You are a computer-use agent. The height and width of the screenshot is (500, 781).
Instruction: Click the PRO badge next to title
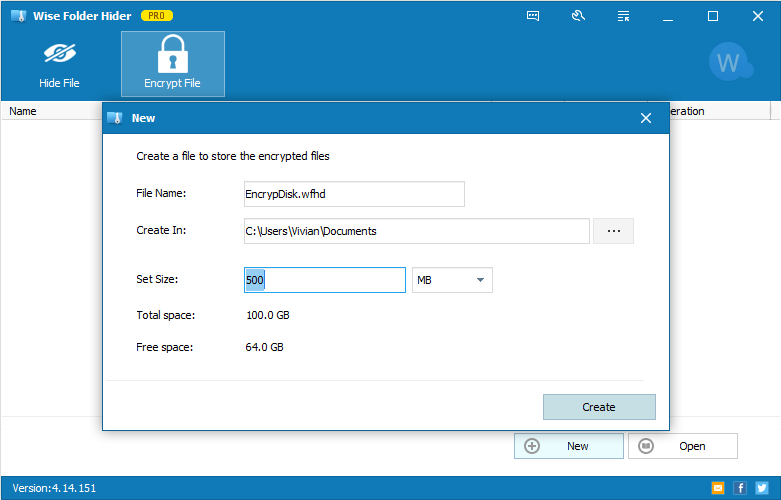tap(157, 16)
